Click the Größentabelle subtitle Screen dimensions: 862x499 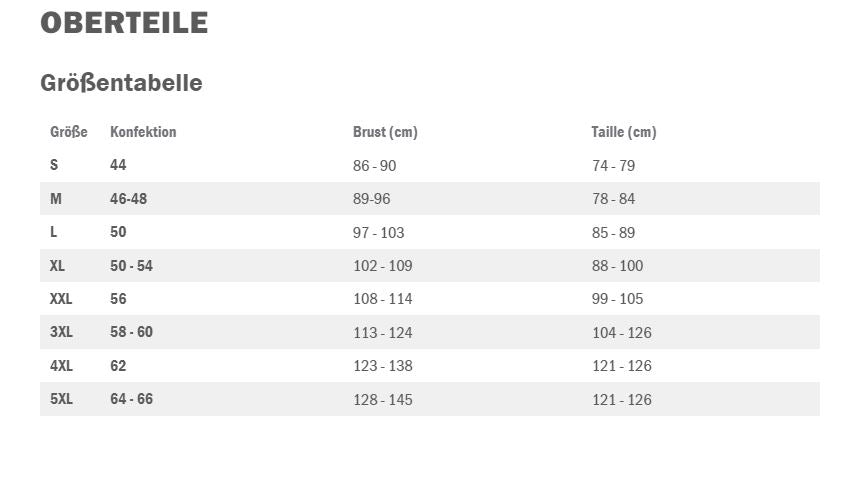[121, 83]
